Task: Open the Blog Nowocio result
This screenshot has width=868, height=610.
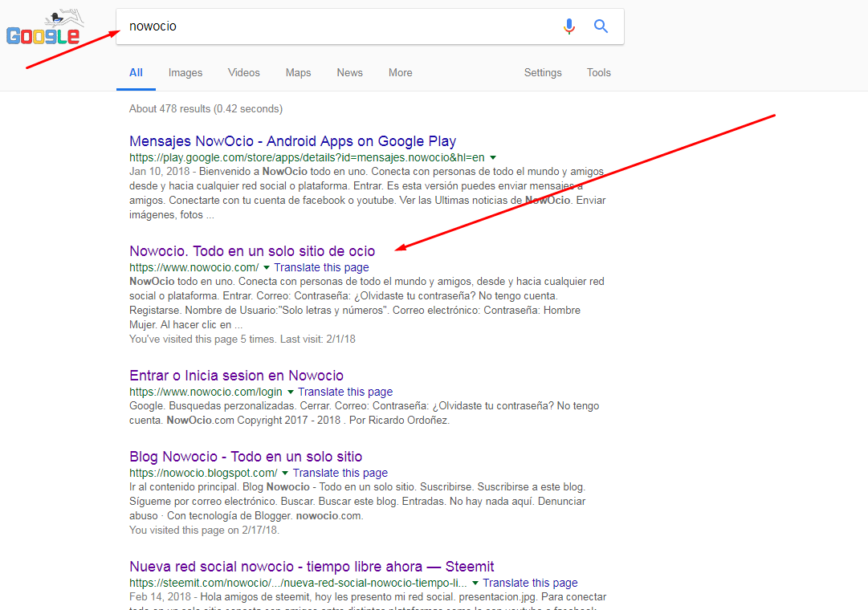Action: pos(246,457)
